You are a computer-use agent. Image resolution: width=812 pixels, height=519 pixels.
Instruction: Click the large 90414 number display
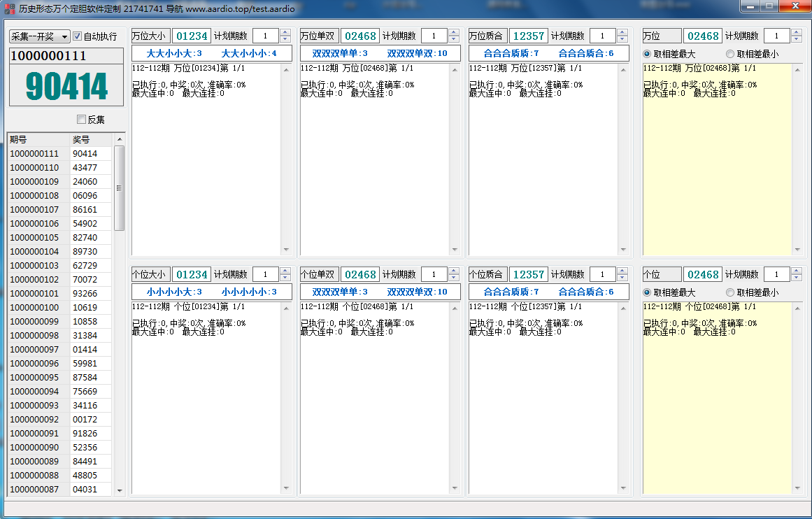pyautogui.click(x=66, y=85)
